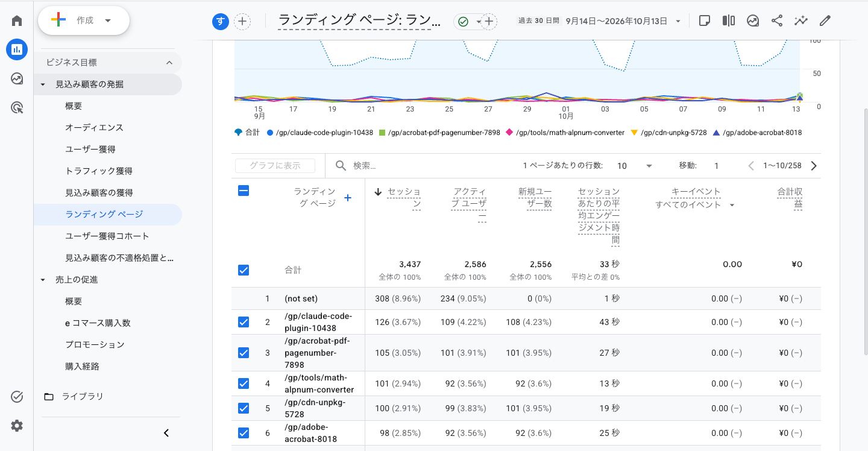Open the sparkle insights line icon
Screen dimensions: 868x451
(800, 21)
